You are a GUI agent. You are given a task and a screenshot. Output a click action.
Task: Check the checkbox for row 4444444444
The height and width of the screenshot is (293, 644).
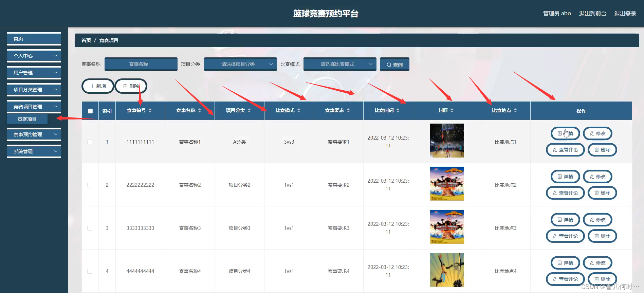[90, 271]
